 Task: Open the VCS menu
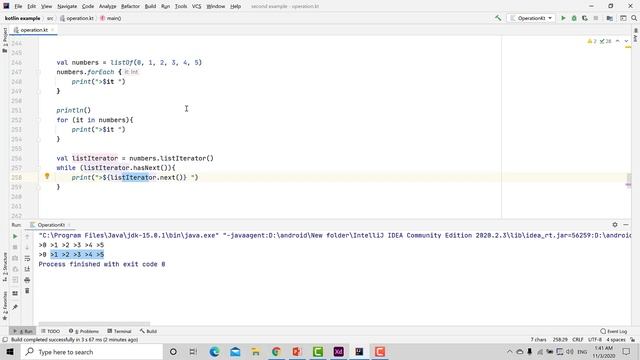pyautogui.click(x=196, y=6)
